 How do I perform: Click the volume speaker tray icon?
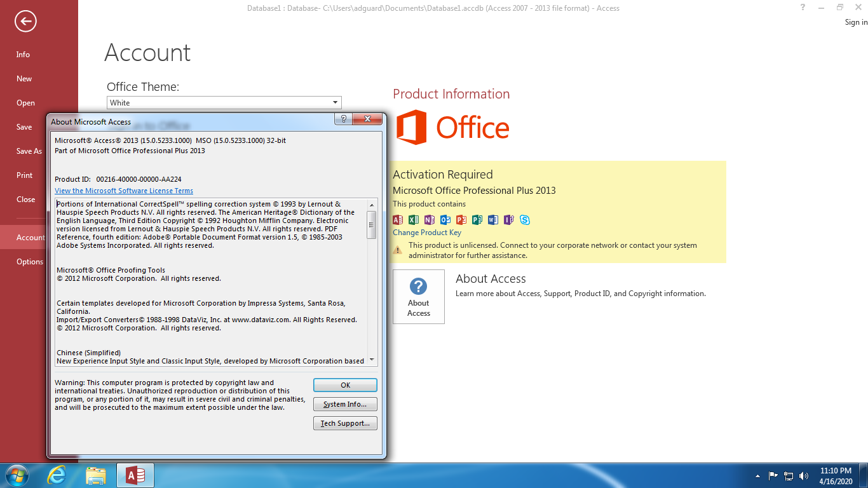pos(804,475)
